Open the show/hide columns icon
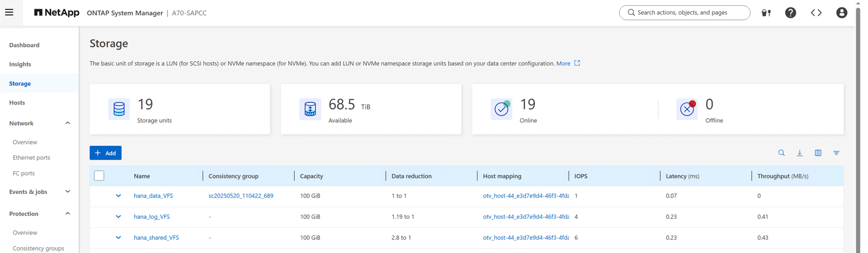This screenshot has width=868, height=253. [x=818, y=153]
